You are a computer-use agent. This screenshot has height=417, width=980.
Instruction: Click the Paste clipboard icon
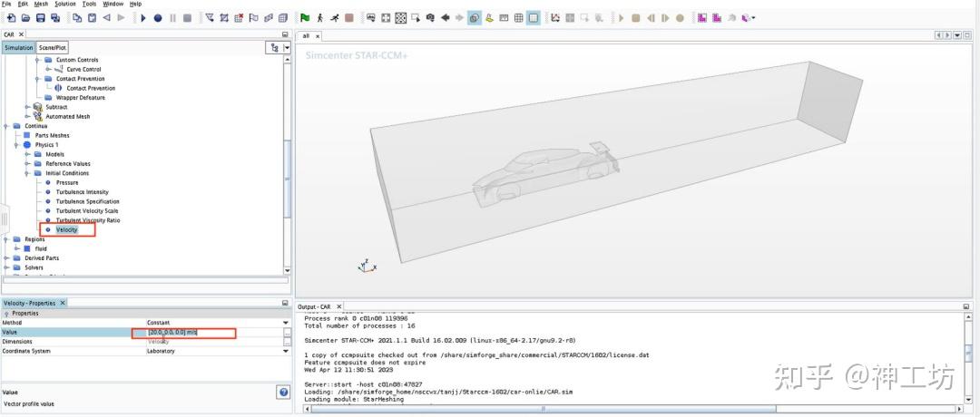[92, 18]
